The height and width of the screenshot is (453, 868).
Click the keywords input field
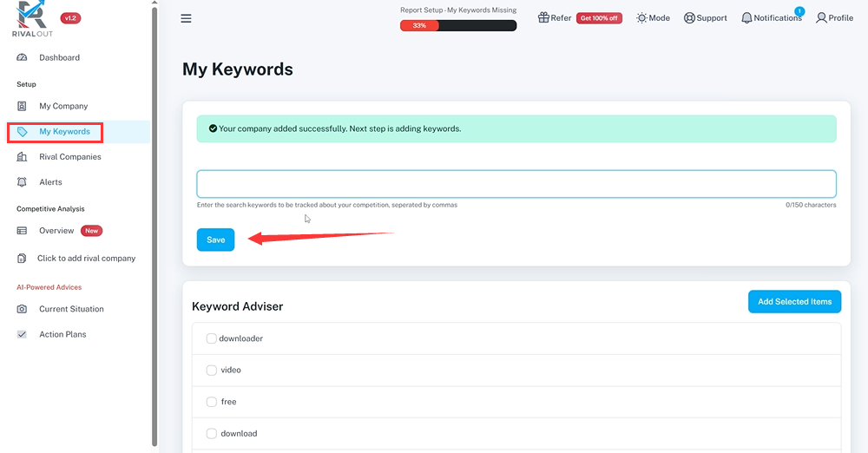pyautogui.click(x=516, y=184)
